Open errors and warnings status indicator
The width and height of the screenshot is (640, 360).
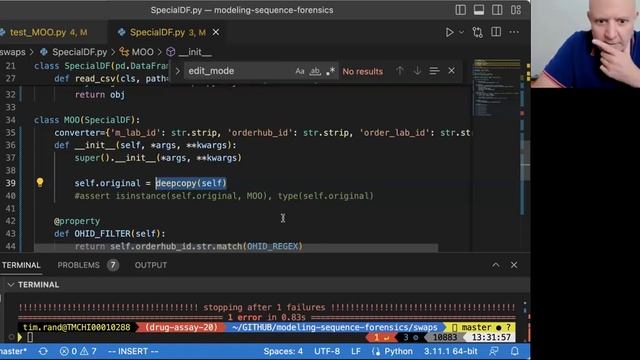(78, 351)
